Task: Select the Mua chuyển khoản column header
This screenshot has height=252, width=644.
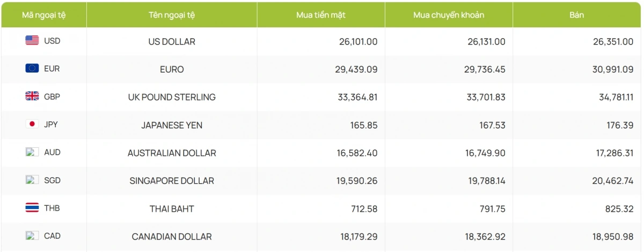Action: [x=449, y=15]
